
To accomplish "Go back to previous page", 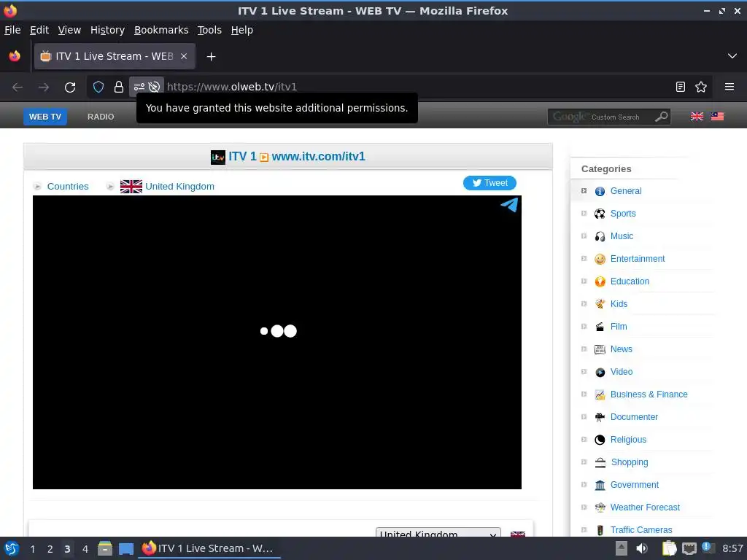I will click(x=18, y=87).
